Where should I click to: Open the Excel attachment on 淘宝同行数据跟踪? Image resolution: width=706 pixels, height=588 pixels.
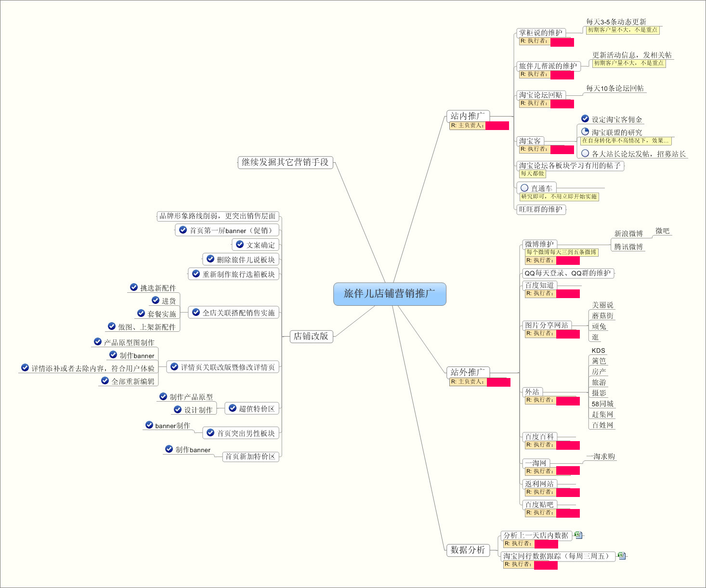[622, 556]
